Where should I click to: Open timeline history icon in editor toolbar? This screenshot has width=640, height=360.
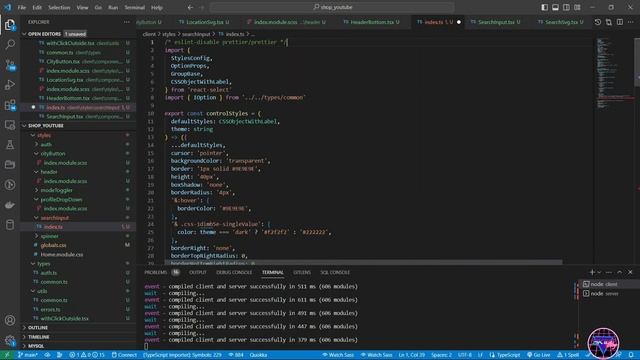598,22
